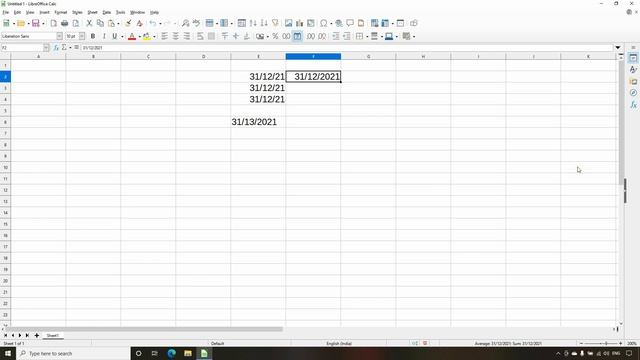
Task: Click the Save document icon
Action: 36,23
